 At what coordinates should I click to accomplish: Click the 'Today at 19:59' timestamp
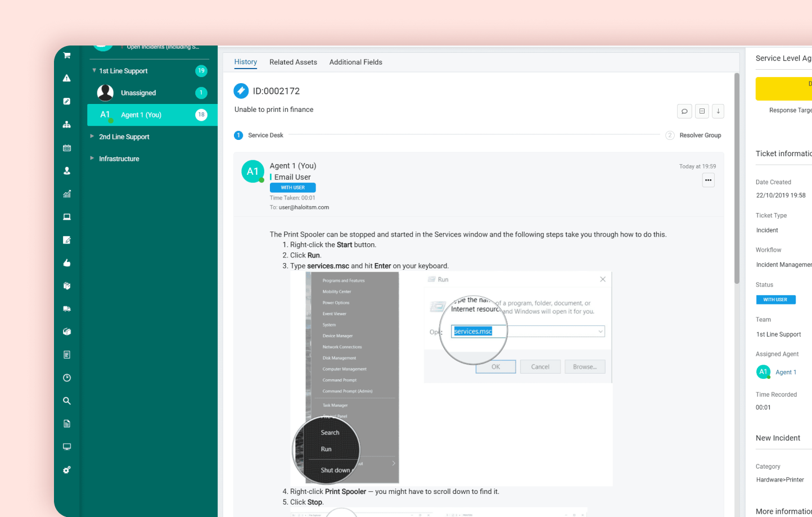[697, 166]
